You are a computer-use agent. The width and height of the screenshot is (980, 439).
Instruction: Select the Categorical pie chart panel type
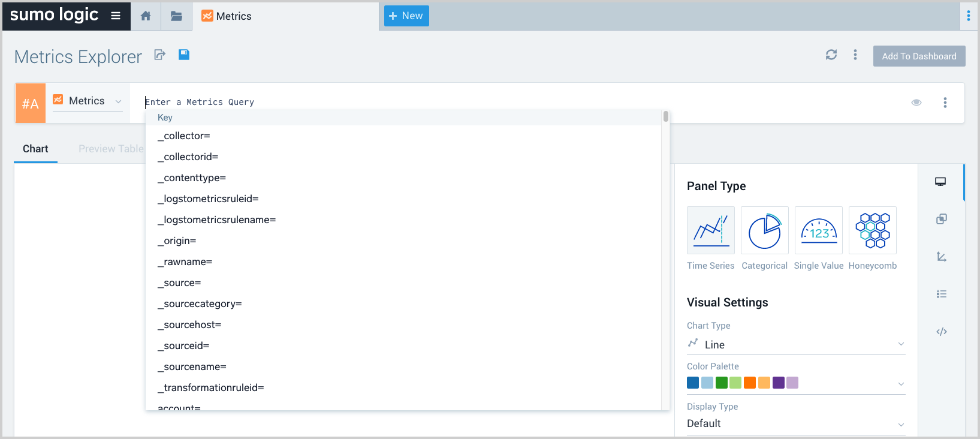coord(764,230)
